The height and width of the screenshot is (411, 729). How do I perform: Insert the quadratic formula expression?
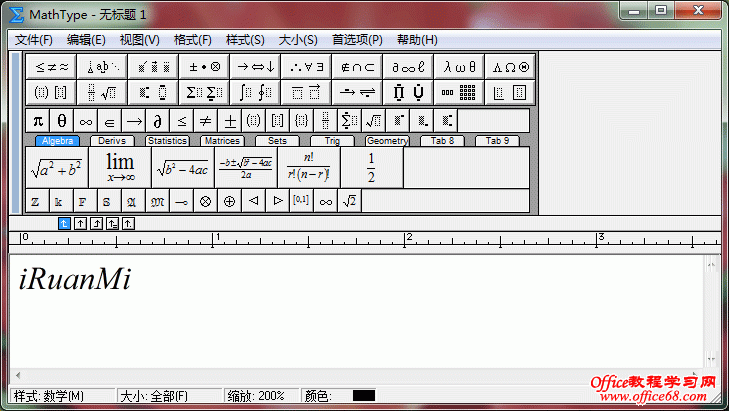(x=246, y=168)
